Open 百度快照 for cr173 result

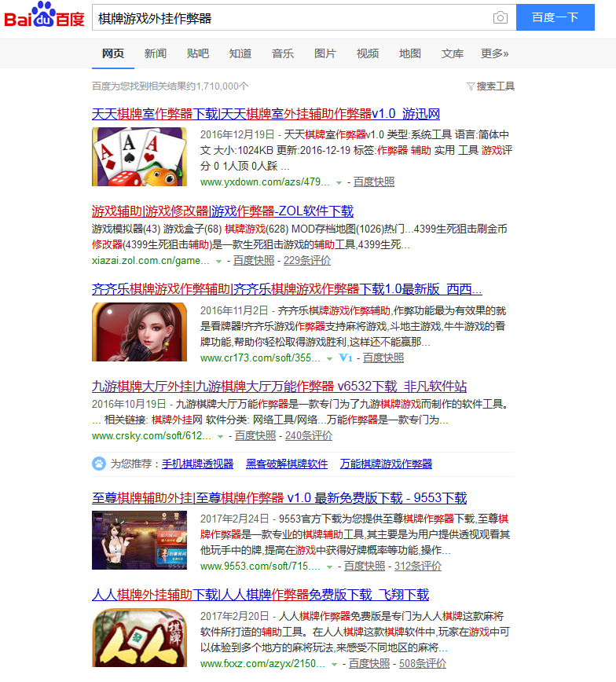click(x=383, y=358)
